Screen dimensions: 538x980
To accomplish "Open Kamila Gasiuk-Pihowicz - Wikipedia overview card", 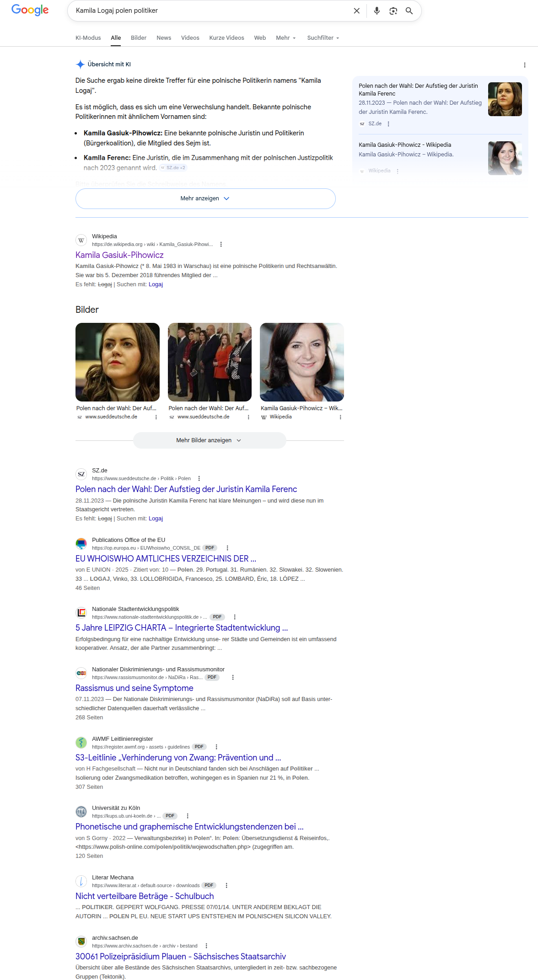I will pyautogui.click(x=405, y=145).
